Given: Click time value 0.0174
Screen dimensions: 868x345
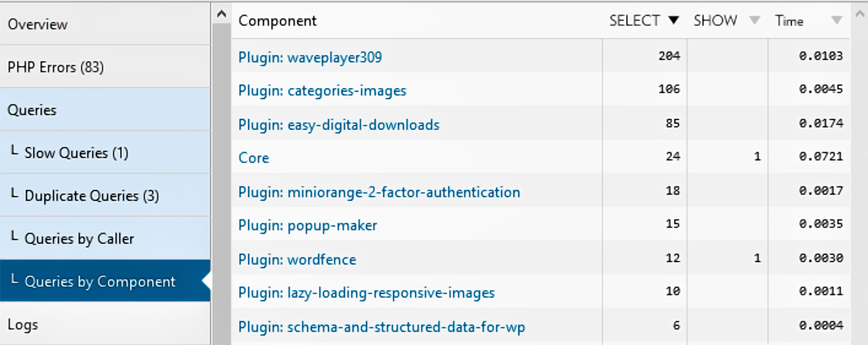Looking at the screenshot, I should click(x=821, y=123).
